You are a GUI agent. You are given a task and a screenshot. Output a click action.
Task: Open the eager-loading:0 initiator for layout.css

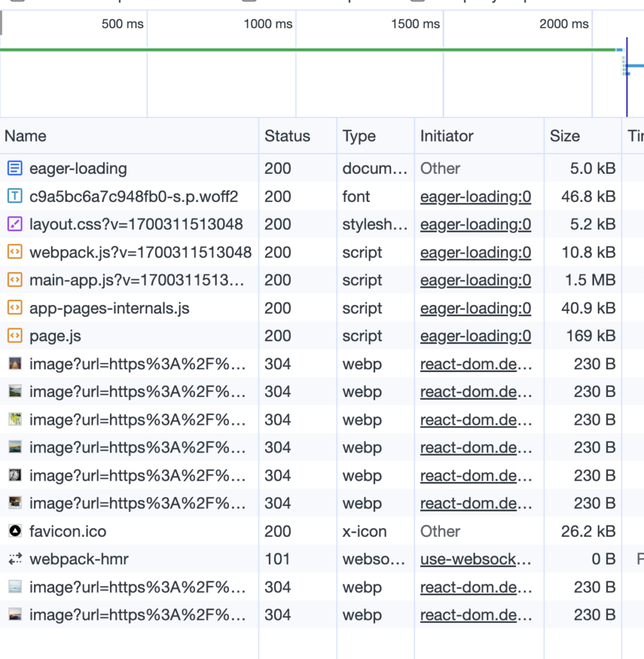pyautogui.click(x=475, y=224)
